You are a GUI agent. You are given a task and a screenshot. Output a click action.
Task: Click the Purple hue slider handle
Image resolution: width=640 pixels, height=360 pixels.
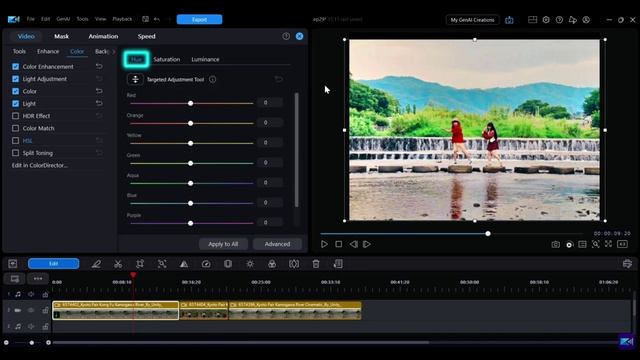click(191, 223)
